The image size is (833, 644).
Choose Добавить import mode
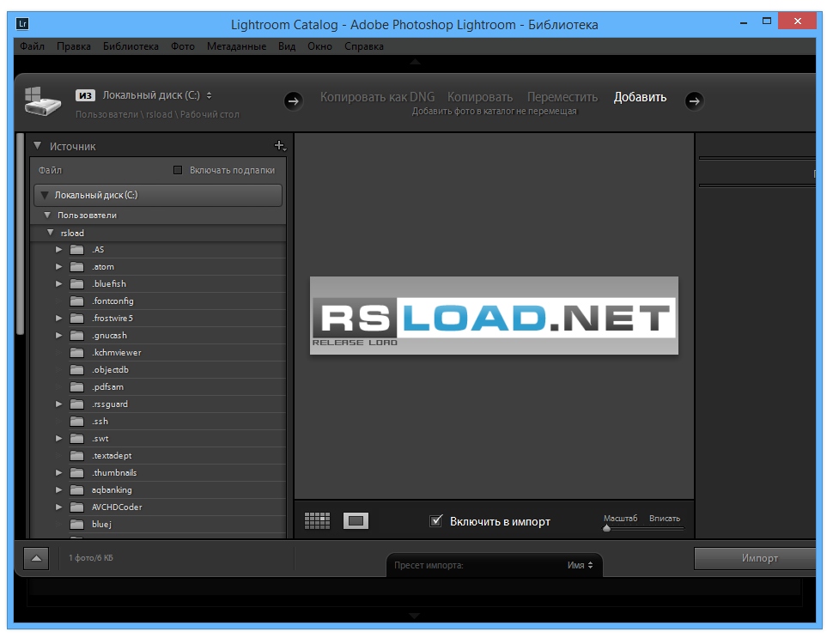[x=640, y=97]
